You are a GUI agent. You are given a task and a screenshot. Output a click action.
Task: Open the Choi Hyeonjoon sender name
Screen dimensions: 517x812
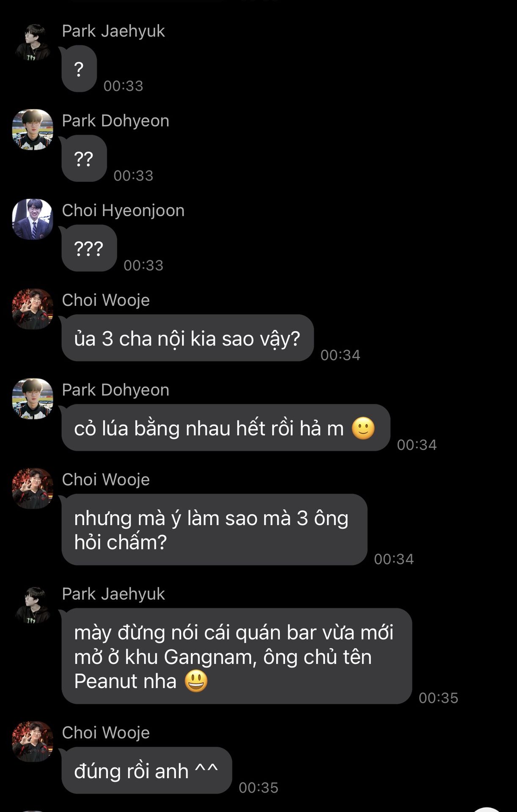[x=123, y=210]
